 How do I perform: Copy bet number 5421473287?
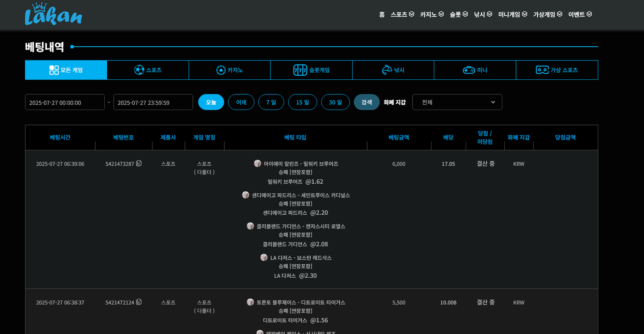[139, 164]
